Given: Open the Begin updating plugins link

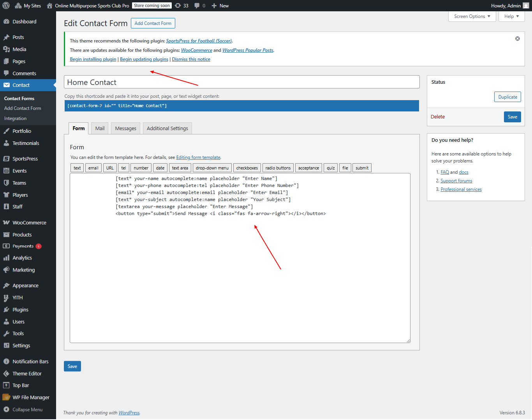Looking at the screenshot, I should click(144, 59).
